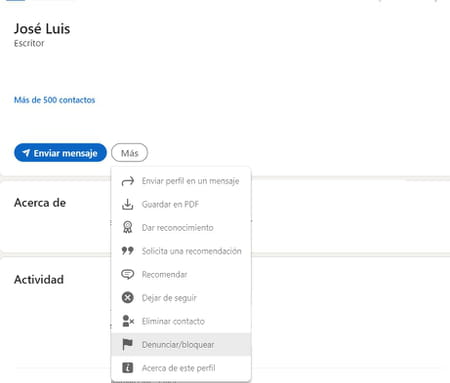Select Enviar perfil en un mensaje

pos(181,181)
